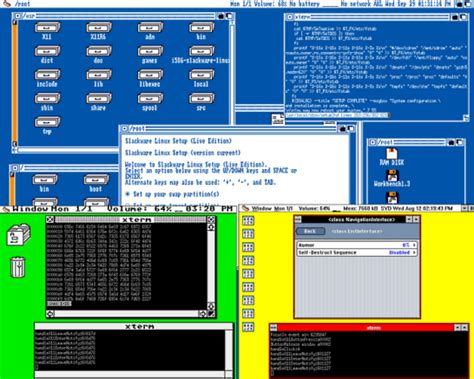
Task: Select the RAM DISK icon
Action: (392, 154)
